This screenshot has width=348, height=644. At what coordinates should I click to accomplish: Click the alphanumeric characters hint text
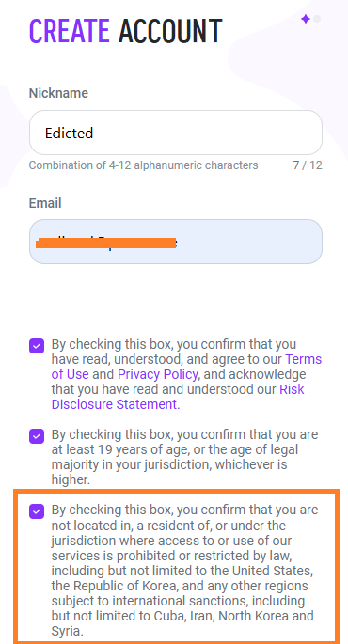pos(143,165)
